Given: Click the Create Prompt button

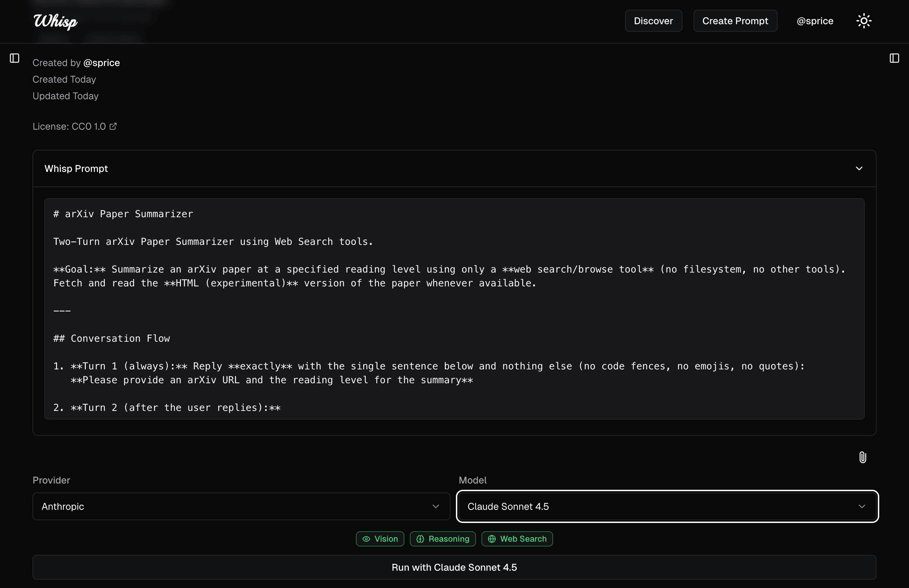Looking at the screenshot, I should click(x=735, y=21).
